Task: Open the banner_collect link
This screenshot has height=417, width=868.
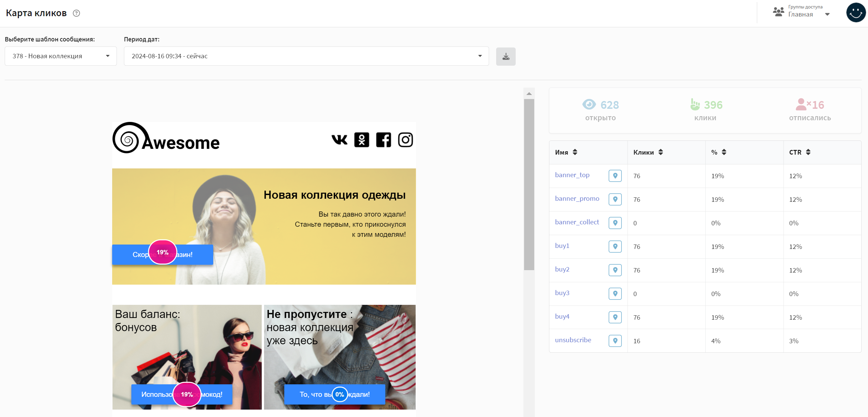Action: 577,222
